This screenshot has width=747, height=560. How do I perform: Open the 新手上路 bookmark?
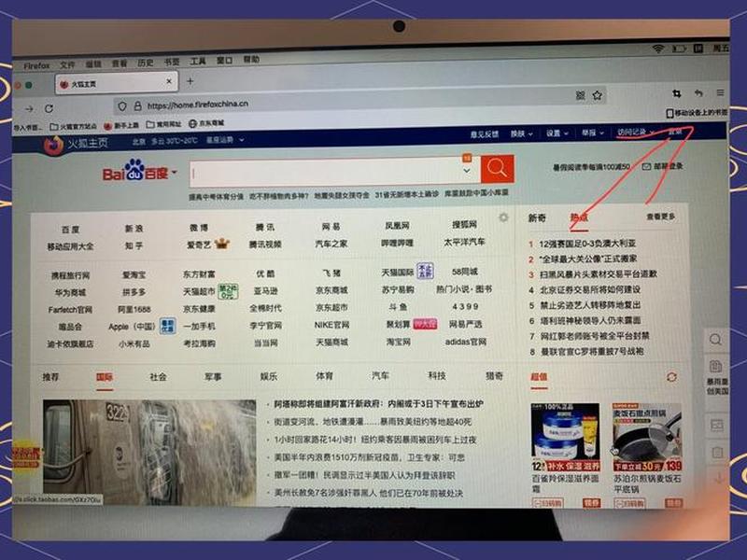point(121,126)
